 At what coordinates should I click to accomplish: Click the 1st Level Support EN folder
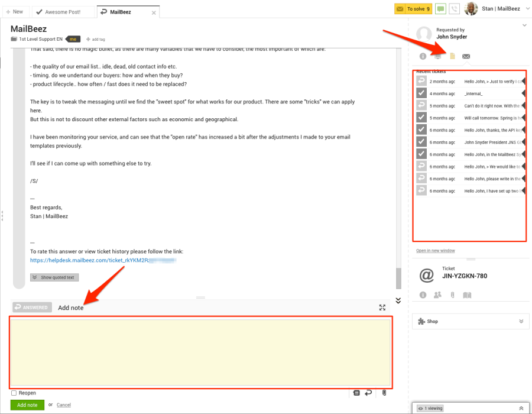tap(37, 39)
